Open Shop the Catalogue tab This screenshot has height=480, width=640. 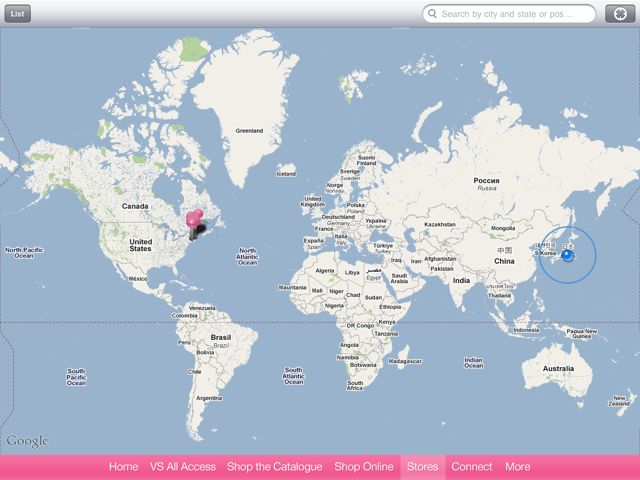point(274,467)
